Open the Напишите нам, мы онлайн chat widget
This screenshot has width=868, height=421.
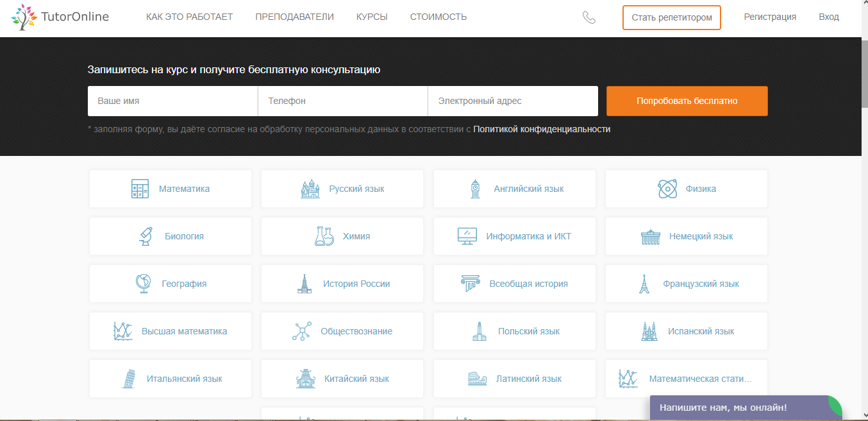tap(746, 408)
